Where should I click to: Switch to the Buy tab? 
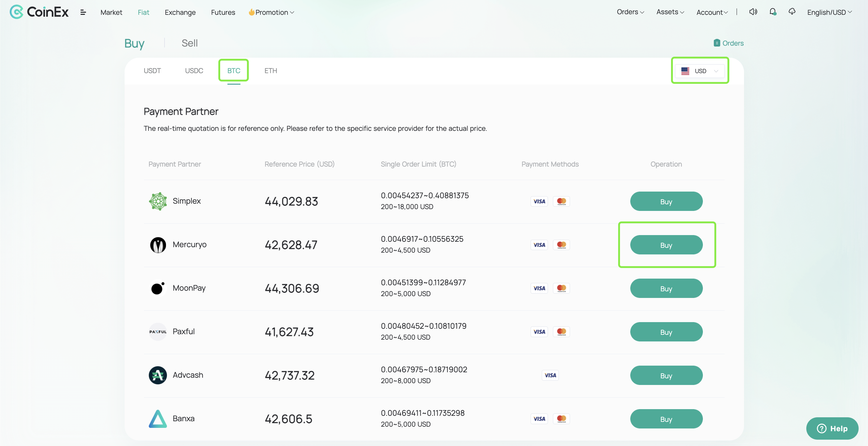(x=134, y=44)
